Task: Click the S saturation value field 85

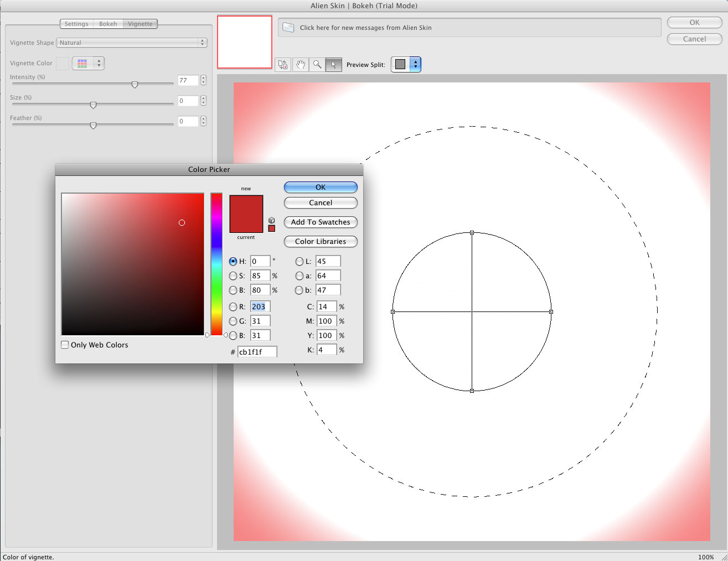Action: pos(260,276)
